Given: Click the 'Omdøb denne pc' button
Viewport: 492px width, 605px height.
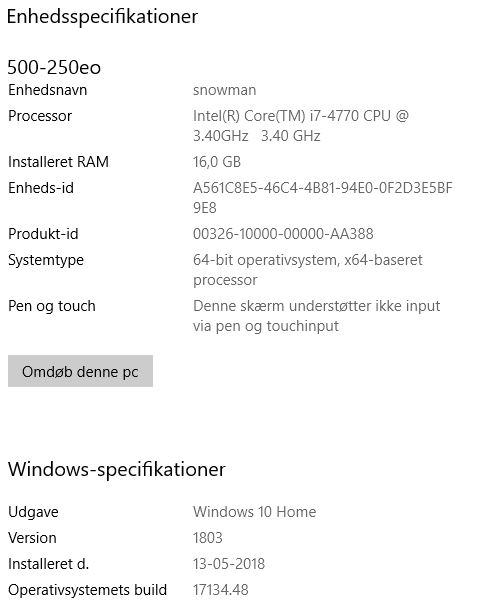Looking at the screenshot, I should [80, 371].
